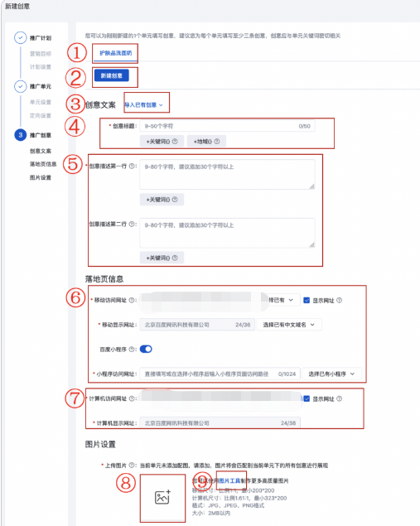Go to 营销目标 in the step sidebar
This screenshot has width=420, height=526.
click(x=41, y=54)
